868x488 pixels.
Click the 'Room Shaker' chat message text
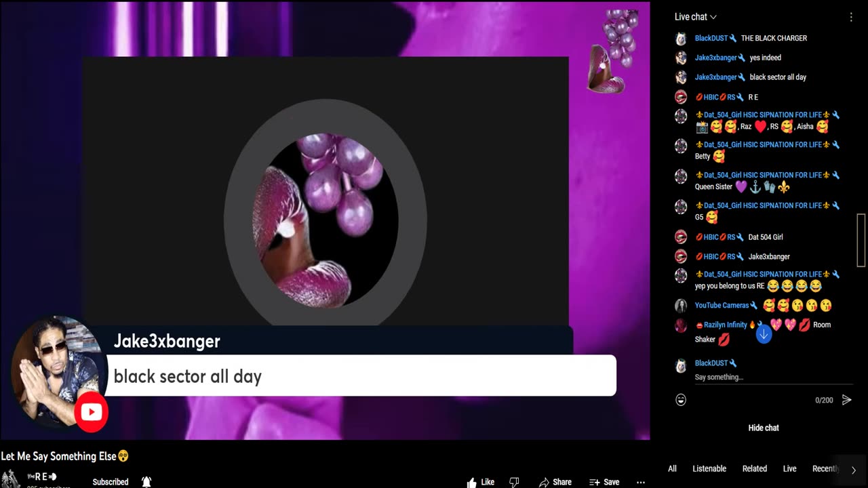pos(822,325)
